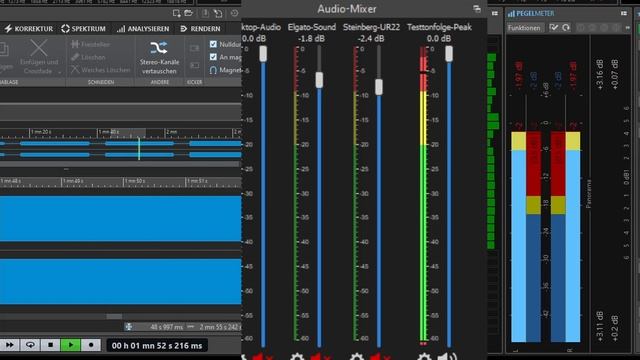Click the revert file icon in top toolbar
This screenshot has width=640, height=360.
click(218, 13)
